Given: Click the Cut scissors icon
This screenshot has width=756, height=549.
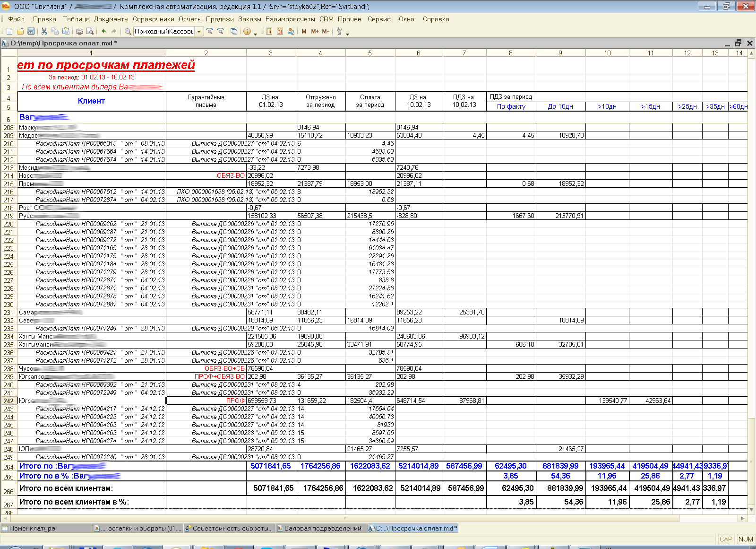Looking at the screenshot, I should point(44,31).
